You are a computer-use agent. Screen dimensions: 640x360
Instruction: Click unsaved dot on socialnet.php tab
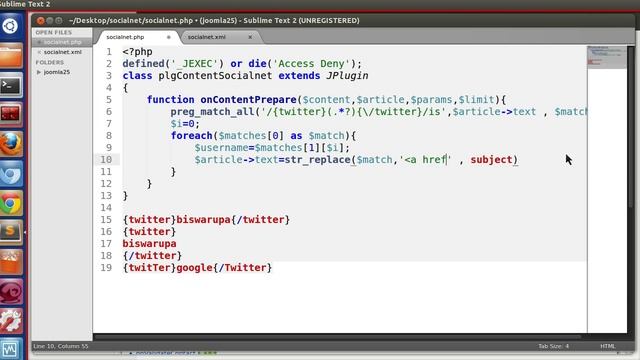tap(169, 37)
